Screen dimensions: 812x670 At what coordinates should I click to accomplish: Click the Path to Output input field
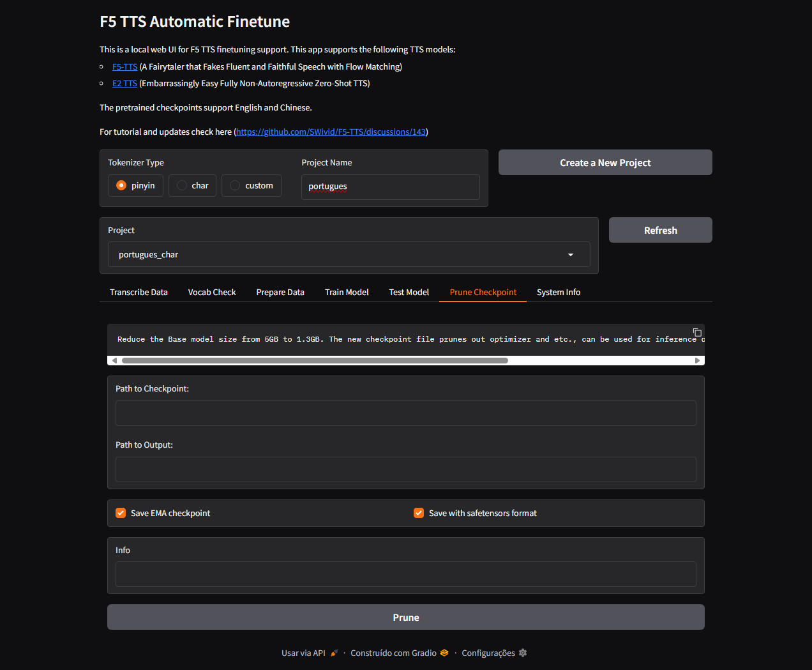click(406, 469)
